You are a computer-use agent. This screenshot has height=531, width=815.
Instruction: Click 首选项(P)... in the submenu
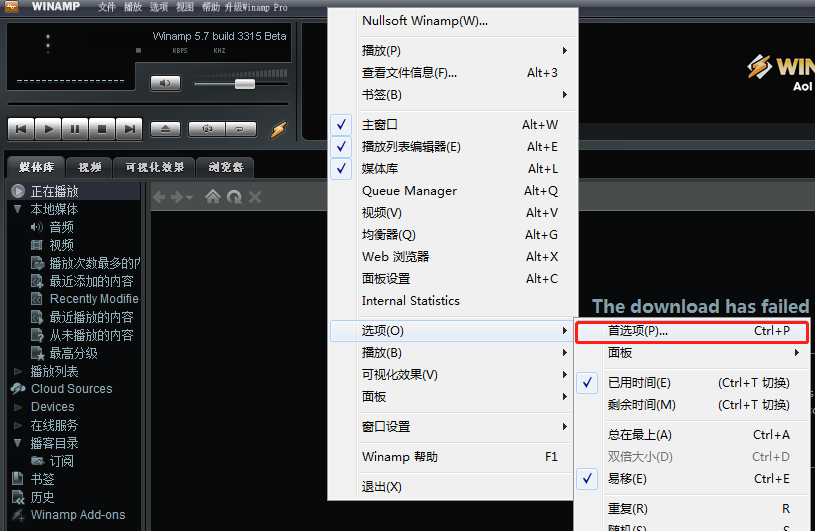(692, 331)
